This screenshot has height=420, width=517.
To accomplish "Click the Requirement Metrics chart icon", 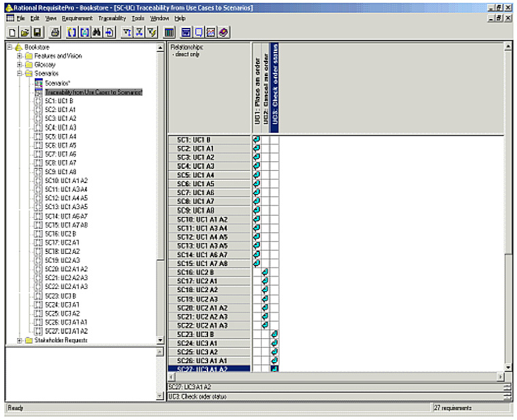I will click(x=211, y=32).
